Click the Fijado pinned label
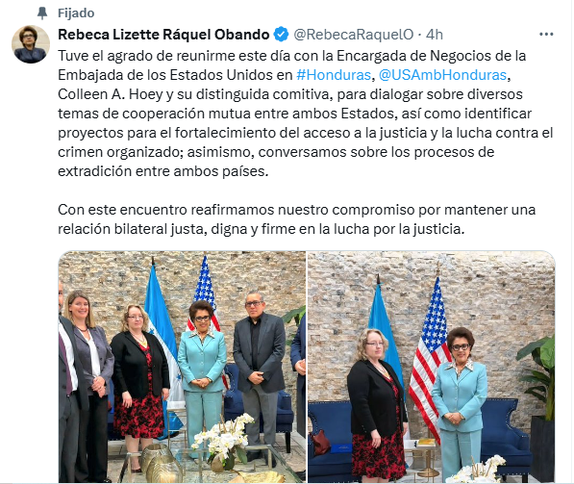This screenshot has width=574, height=484. (x=76, y=13)
